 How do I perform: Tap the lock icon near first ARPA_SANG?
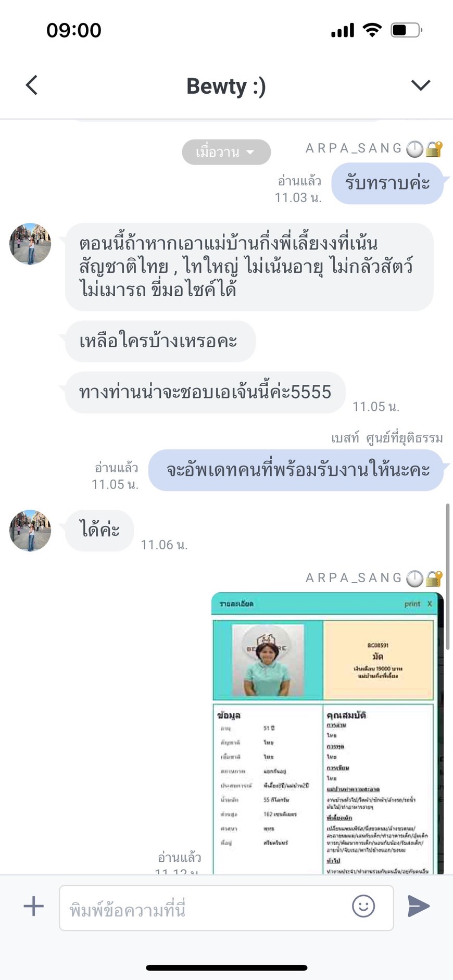coord(434,149)
